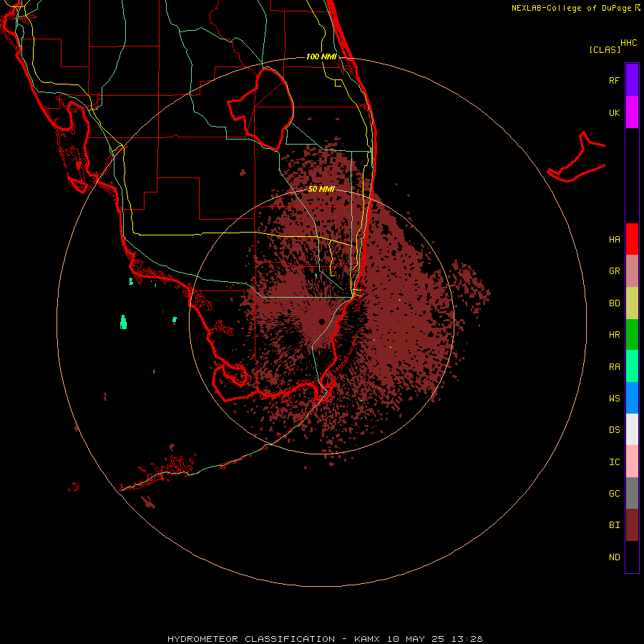Click the RF purple legend swatch
The width and height of the screenshot is (644, 644).
point(632,79)
